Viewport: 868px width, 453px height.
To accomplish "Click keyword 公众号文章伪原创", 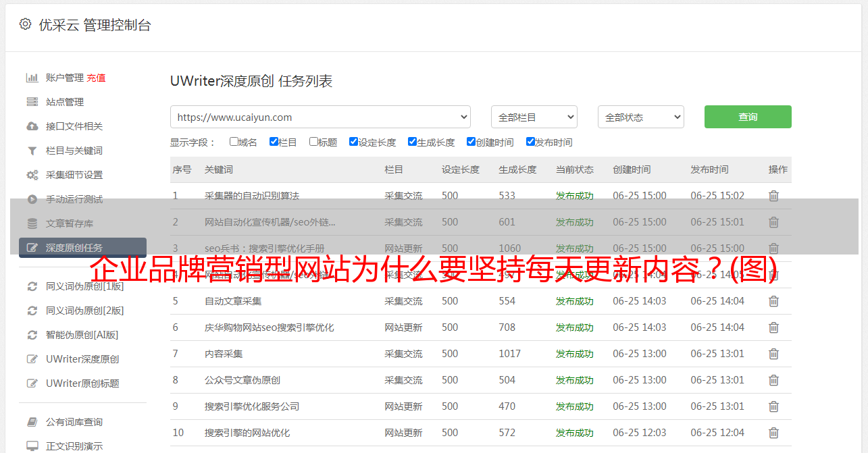I will [242, 380].
